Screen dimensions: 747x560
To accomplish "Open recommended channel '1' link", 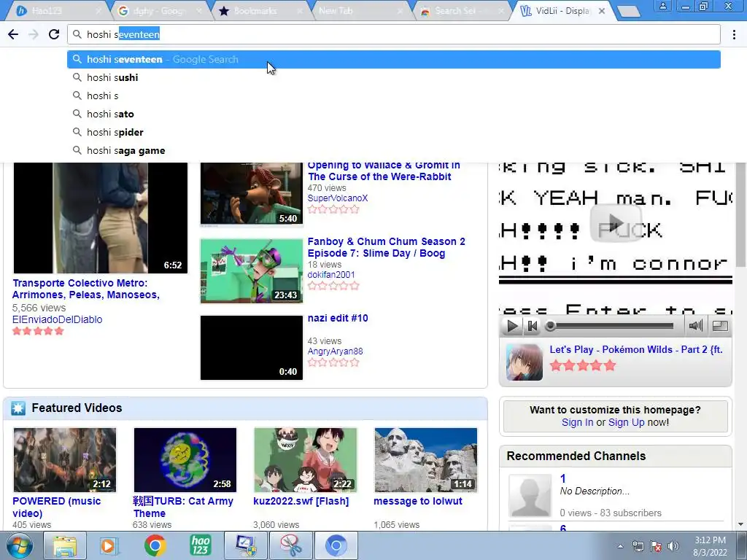I will [x=563, y=478].
